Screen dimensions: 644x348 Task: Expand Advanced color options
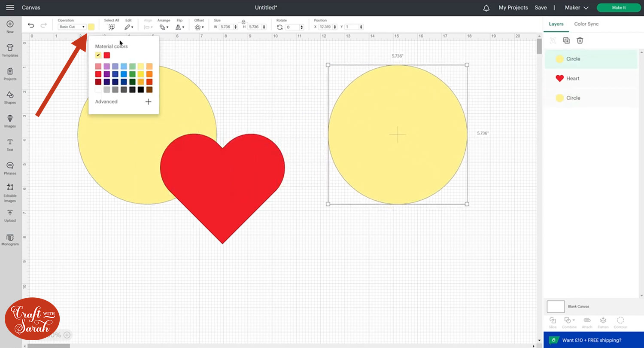148,102
